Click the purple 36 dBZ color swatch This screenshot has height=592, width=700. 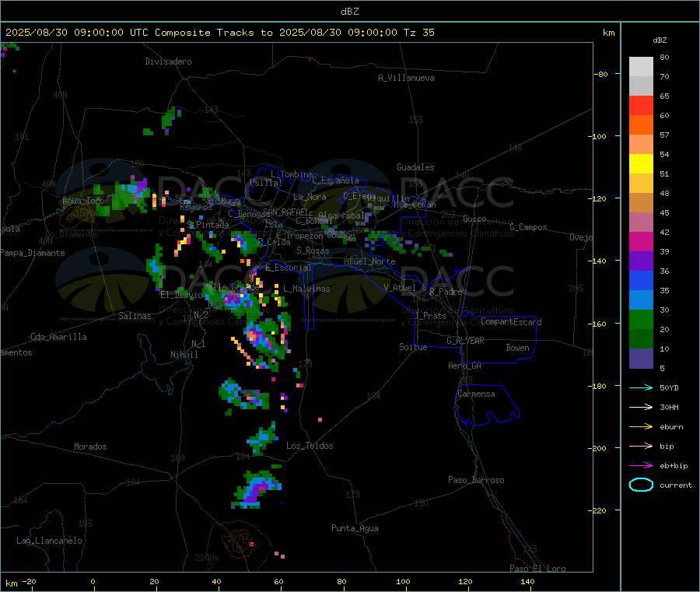pos(641,261)
